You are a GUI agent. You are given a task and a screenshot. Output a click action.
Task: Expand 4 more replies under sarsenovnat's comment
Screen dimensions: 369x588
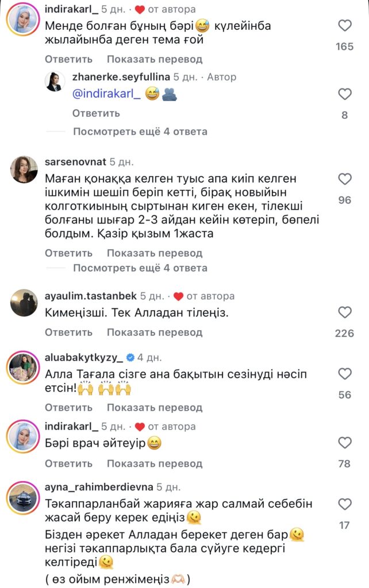(x=140, y=268)
